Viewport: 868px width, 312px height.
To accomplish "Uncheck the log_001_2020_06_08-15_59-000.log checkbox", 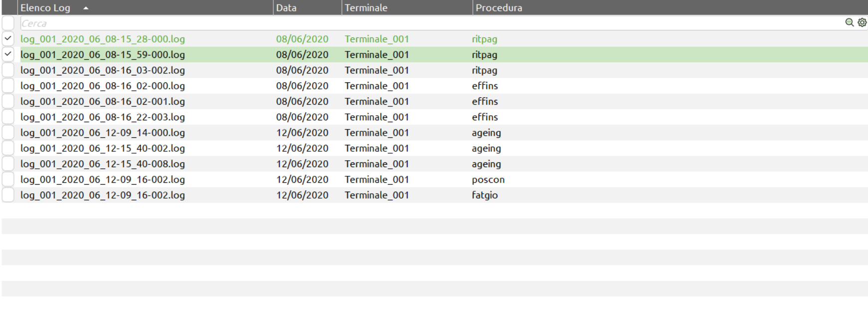I will 8,54.
